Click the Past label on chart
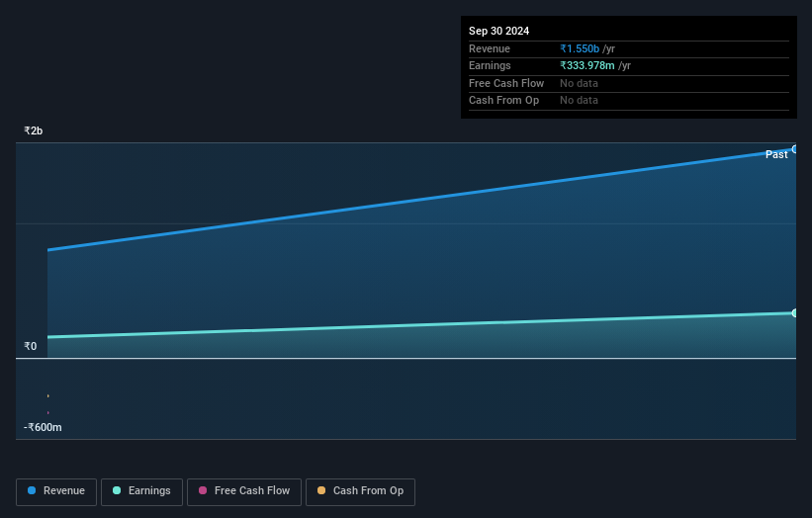 click(x=776, y=155)
